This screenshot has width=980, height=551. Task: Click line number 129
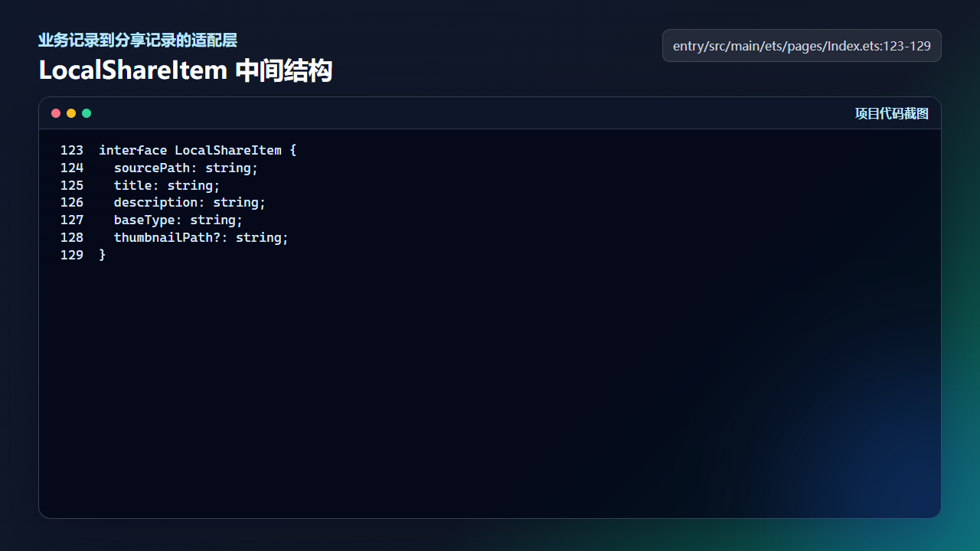72,256
